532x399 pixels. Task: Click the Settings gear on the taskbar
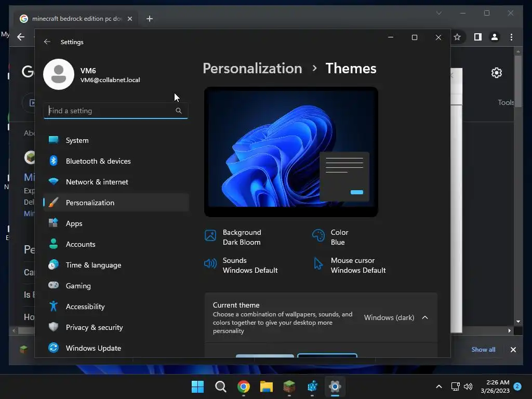click(x=335, y=387)
